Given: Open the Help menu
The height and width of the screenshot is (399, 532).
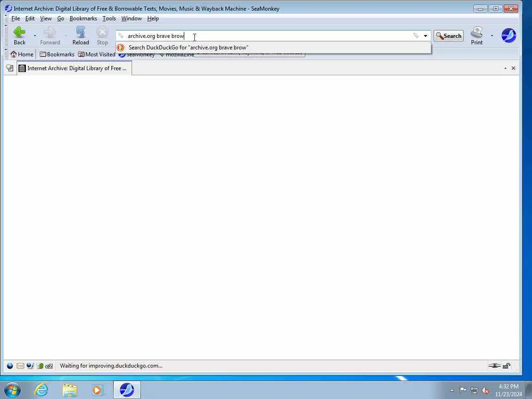Looking at the screenshot, I should click(153, 18).
